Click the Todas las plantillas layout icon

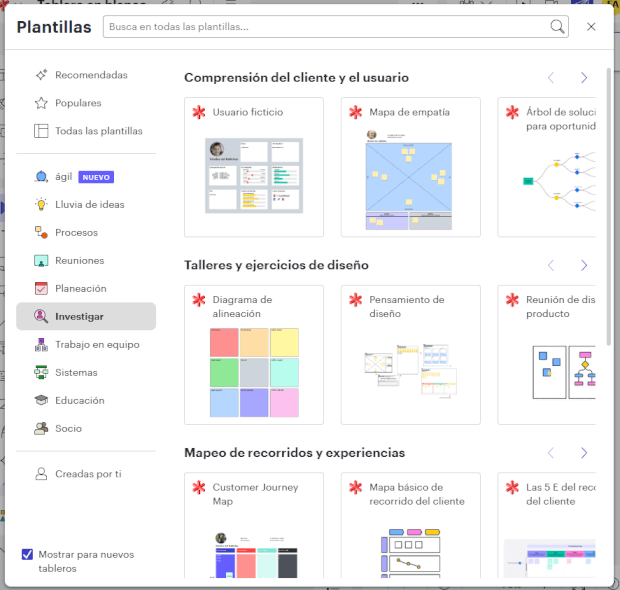41,131
